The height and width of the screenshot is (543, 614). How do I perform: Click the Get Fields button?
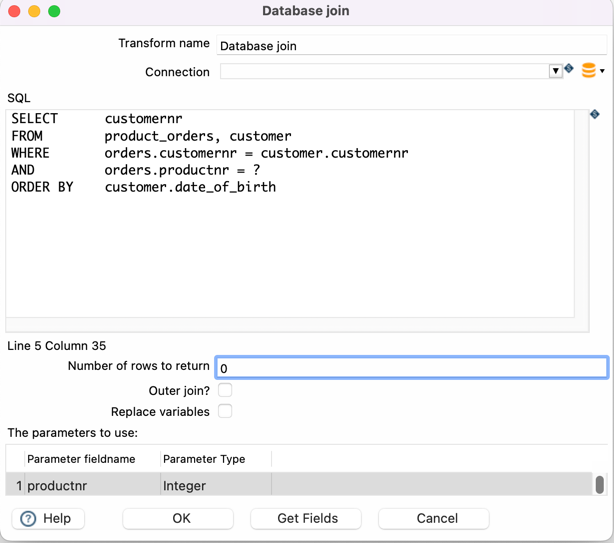point(307,518)
